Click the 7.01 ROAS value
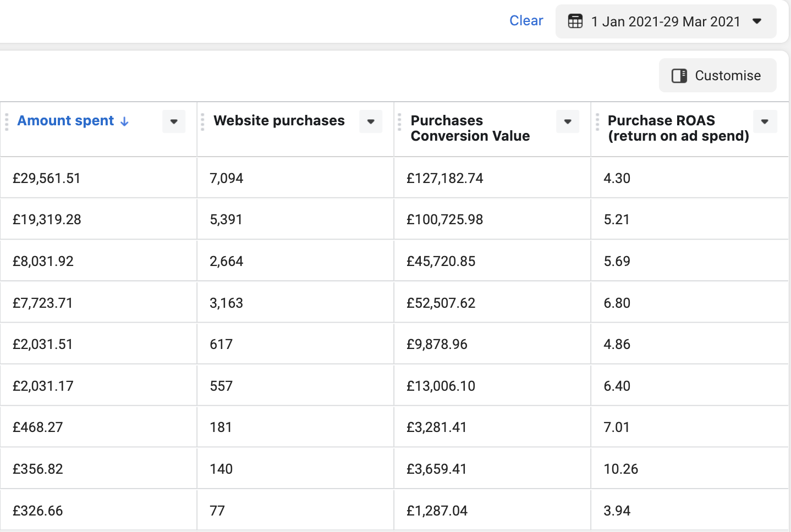 click(x=617, y=427)
